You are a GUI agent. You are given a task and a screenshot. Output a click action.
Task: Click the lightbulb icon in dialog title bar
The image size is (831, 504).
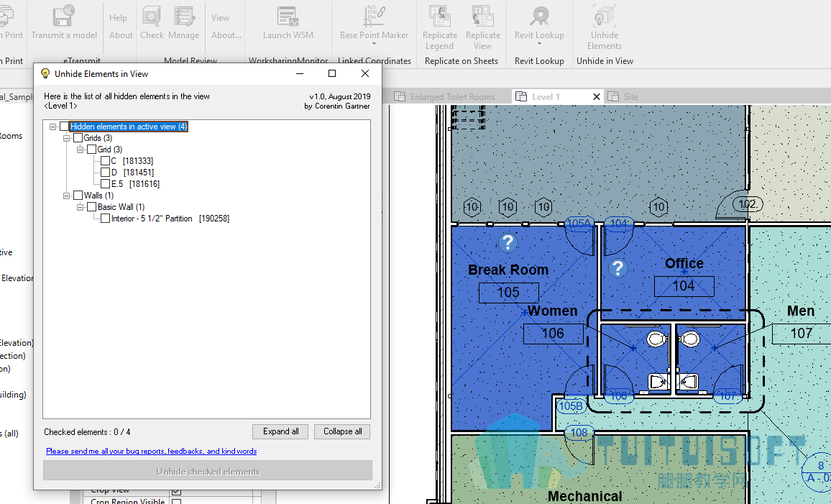point(45,73)
